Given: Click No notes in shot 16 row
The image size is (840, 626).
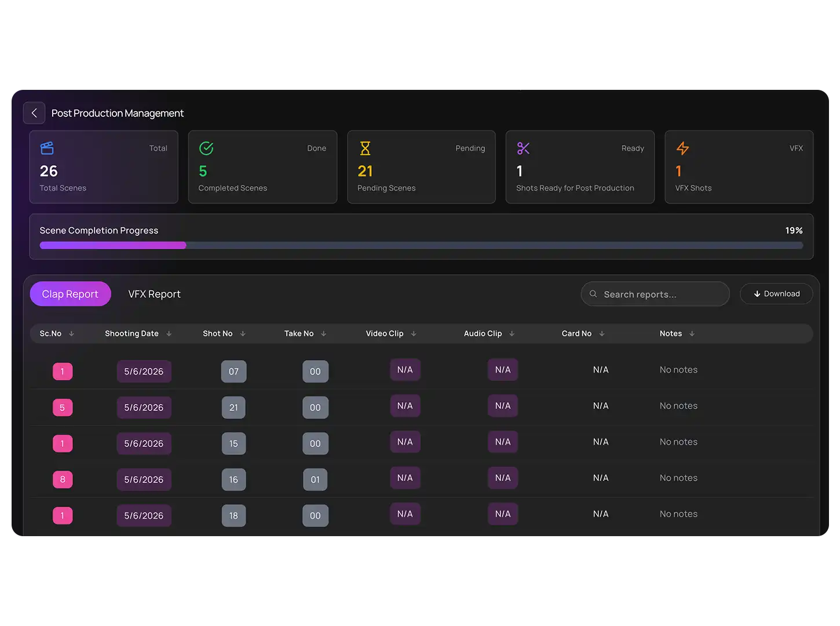Looking at the screenshot, I should click(678, 478).
